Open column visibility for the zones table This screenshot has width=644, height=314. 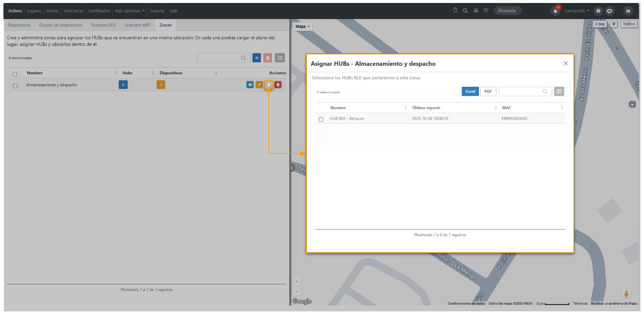coord(280,58)
